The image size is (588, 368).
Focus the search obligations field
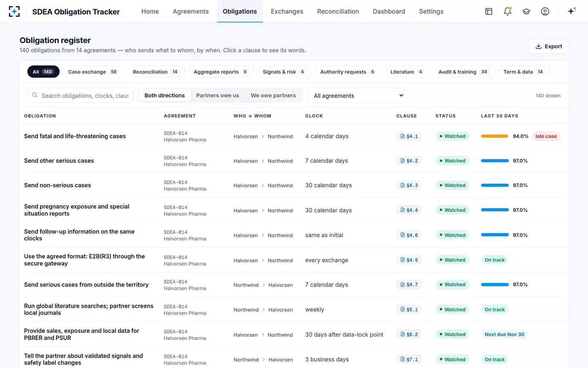[x=80, y=95]
